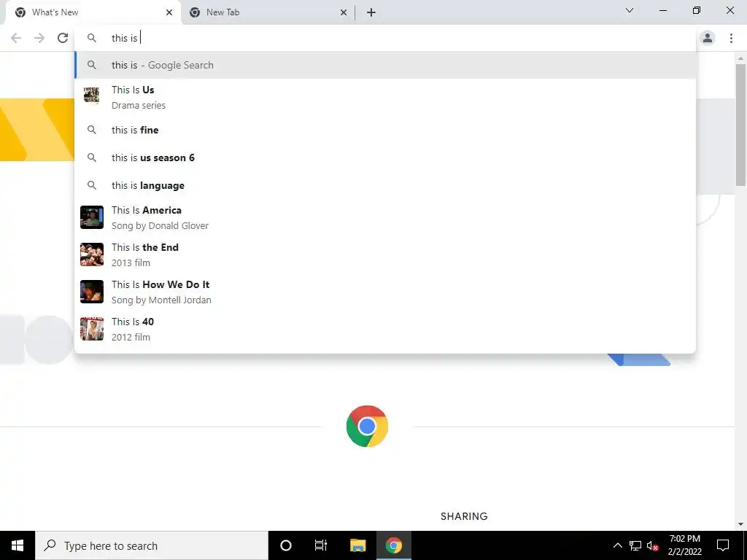The image size is (747, 560).
Task: Show hidden system tray icons
Action: tap(617, 545)
